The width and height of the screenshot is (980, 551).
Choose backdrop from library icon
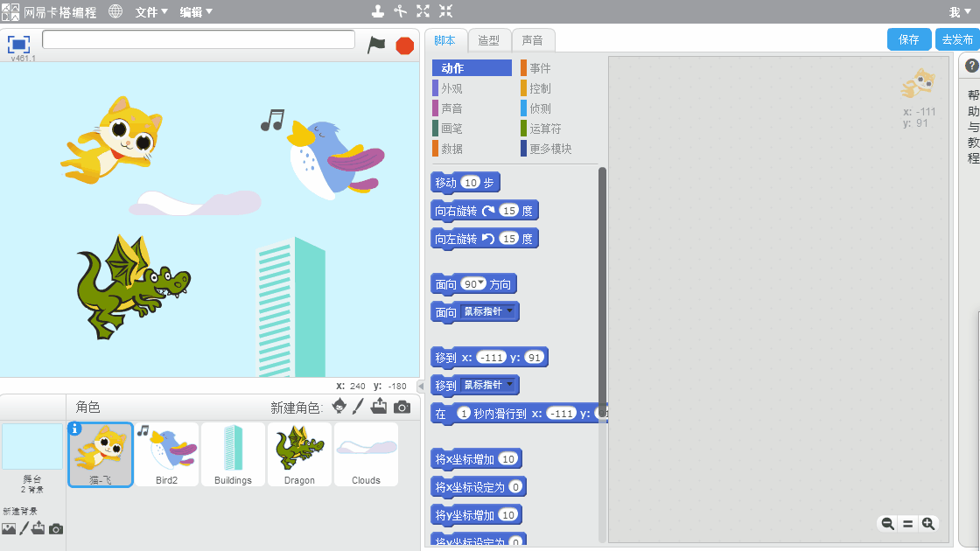click(9, 529)
